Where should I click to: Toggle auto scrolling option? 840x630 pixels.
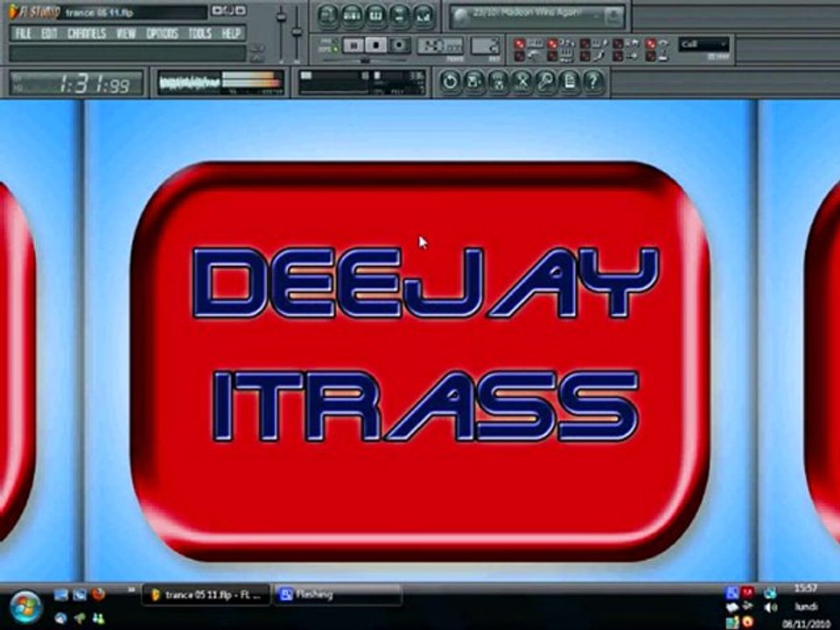pos(658,44)
